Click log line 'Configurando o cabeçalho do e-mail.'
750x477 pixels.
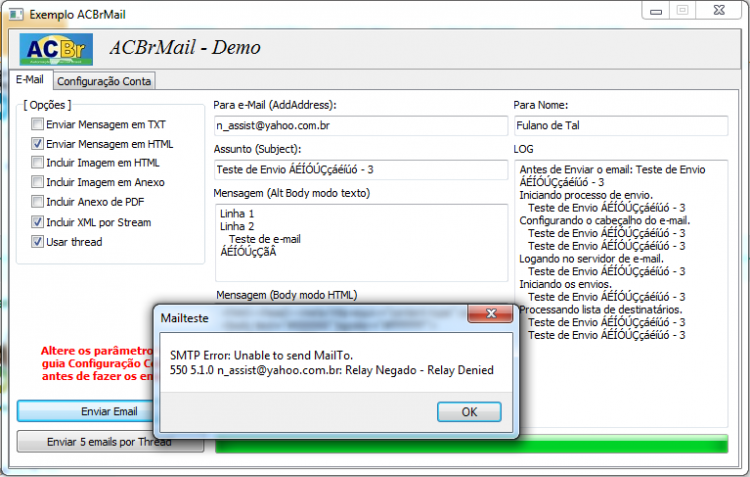pos(605,221)
